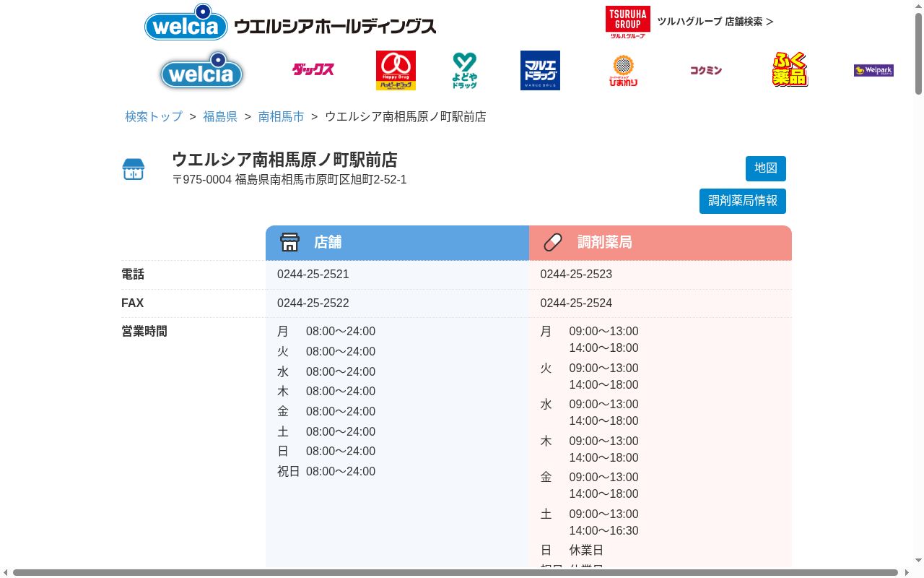Click pharmacy phone number 0244-25-2523
This screenshot has width=924, height=578.
point(576,275)
